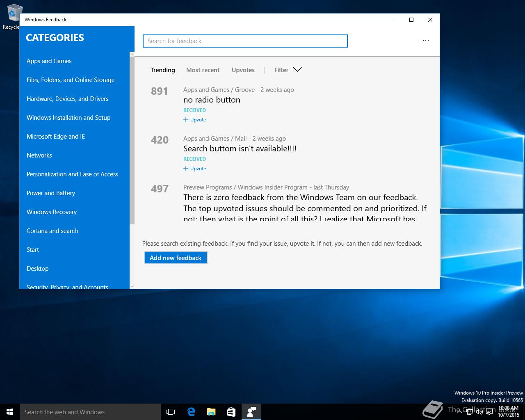
Task: Click the 891 upvote count
Action: click(x=160, y=91)
